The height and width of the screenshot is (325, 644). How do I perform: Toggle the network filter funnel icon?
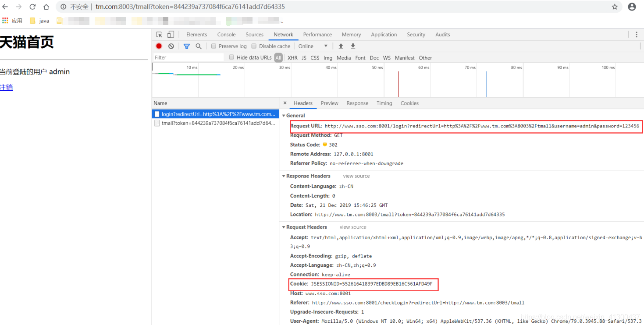(x=187, y=46)
